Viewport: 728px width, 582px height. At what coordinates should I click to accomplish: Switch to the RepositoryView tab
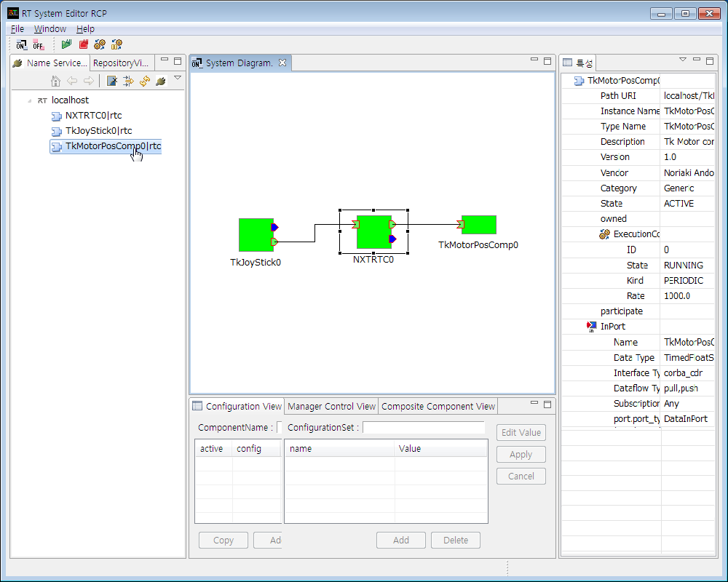[121, 63]
